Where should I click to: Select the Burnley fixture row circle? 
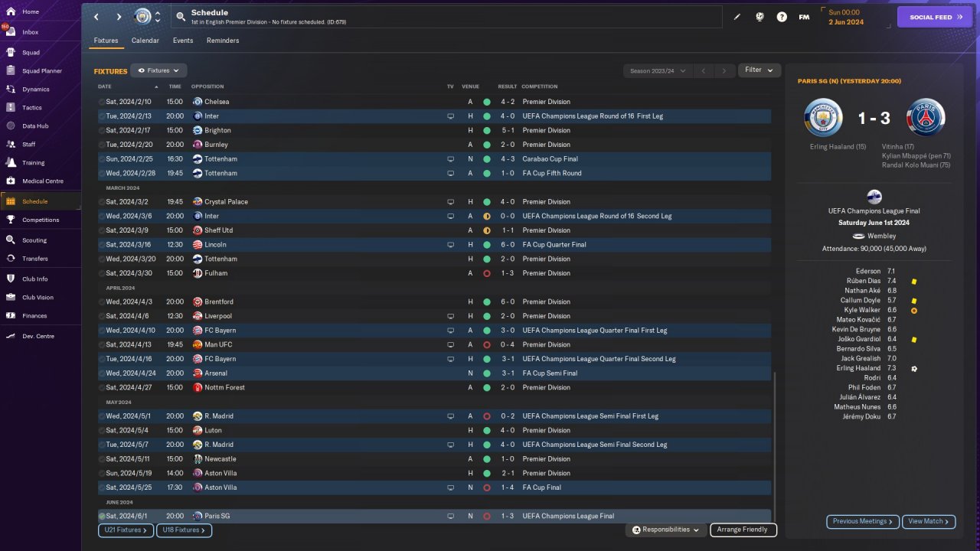[102, 145]
